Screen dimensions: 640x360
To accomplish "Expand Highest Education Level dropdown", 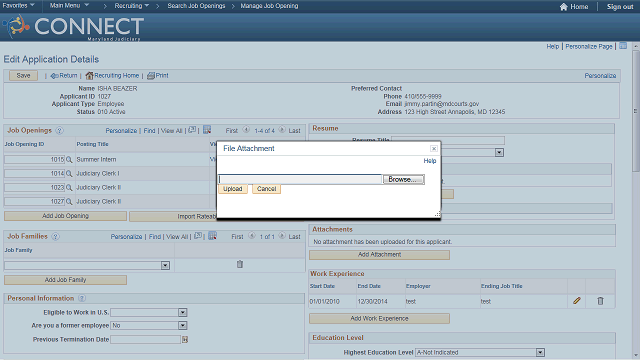I will (x=540, y=353).
